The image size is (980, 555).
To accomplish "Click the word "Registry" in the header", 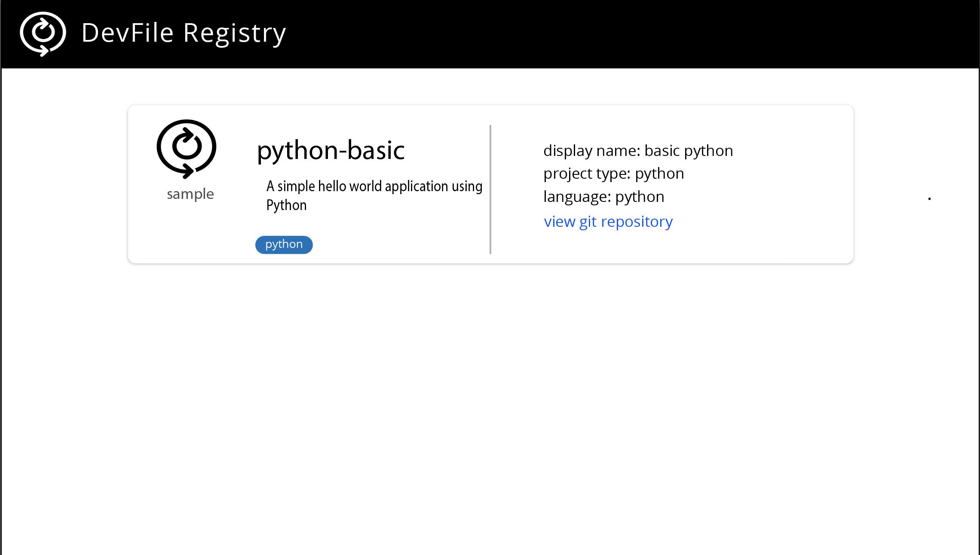I will coord(234,33).
